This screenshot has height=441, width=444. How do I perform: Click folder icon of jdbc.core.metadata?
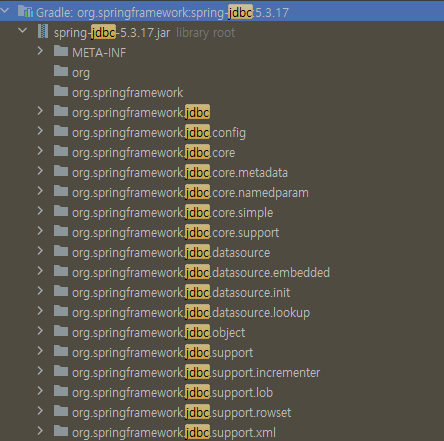(x=61, y=171)
